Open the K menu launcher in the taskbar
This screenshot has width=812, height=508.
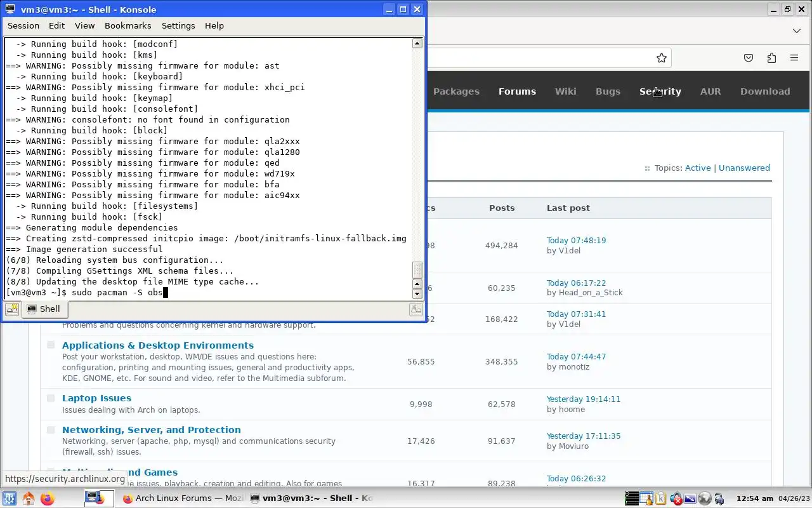[x=9, y=498]
